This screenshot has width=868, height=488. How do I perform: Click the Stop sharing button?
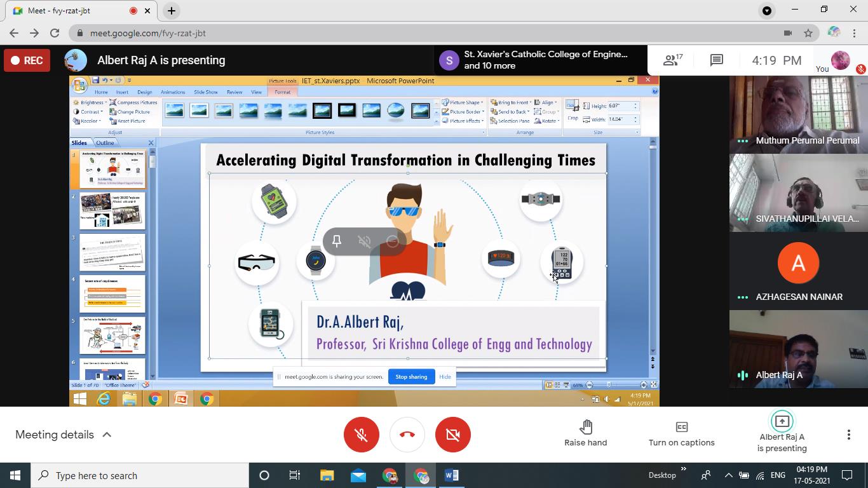(x=411, y=376)
